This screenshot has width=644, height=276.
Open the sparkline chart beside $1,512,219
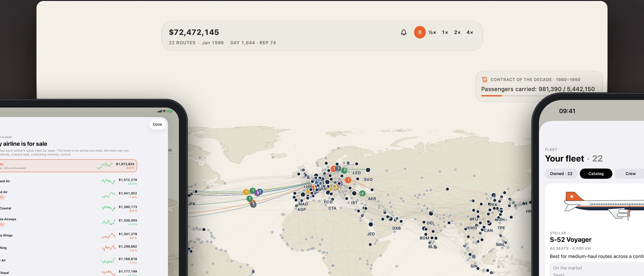point(109,181)
